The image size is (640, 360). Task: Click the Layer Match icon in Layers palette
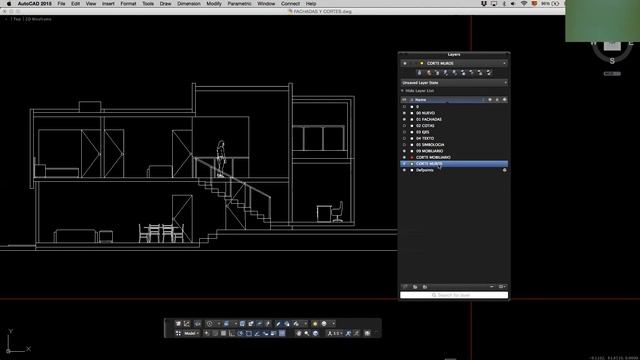pos(429,73)
